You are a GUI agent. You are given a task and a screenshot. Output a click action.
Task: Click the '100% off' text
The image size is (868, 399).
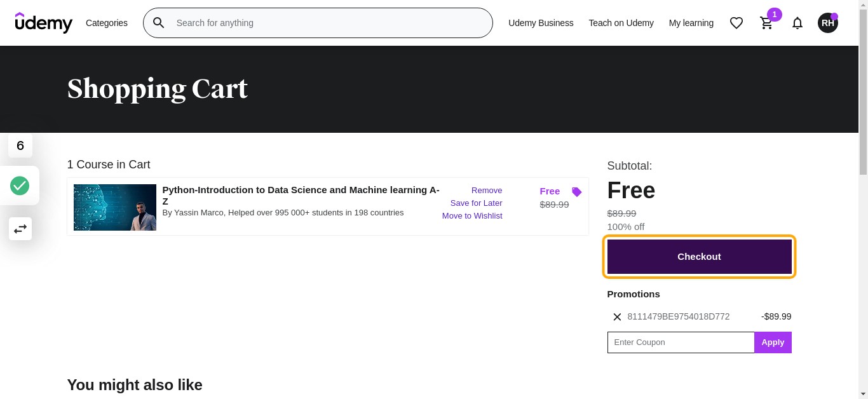click(626, 227)
